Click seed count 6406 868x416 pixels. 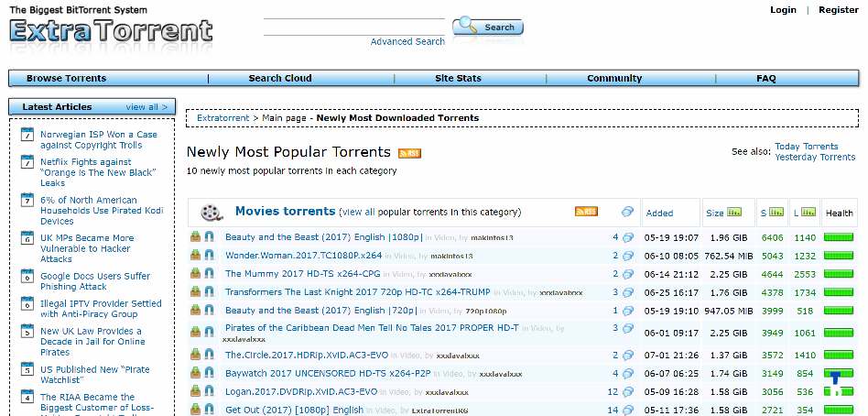(x=772, y=237)
